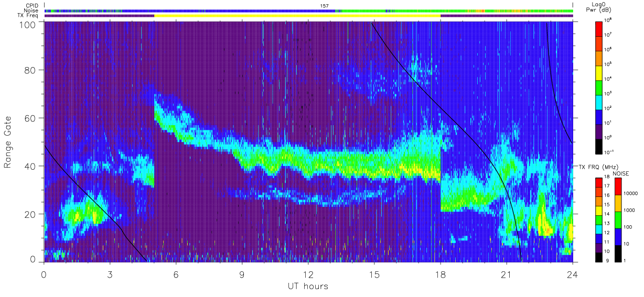644x297 pixels.
Task: Select the green band of the NOISE colorbar
Action: pos(617,219)
